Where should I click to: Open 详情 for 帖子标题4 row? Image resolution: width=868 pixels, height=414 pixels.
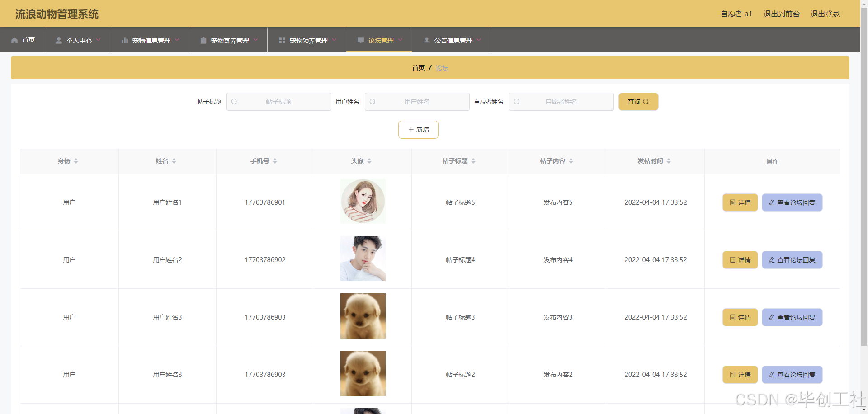[740, 260]
